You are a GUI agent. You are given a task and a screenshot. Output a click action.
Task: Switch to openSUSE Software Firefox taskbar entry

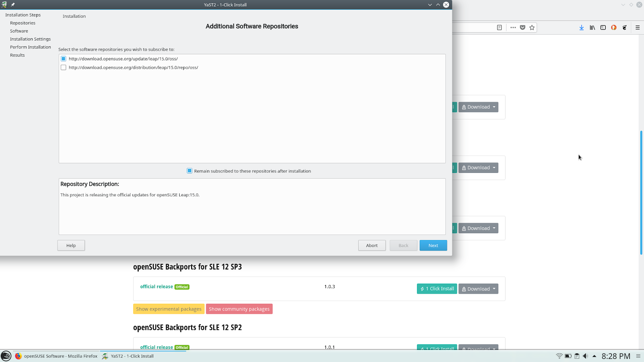click(56, 356)
